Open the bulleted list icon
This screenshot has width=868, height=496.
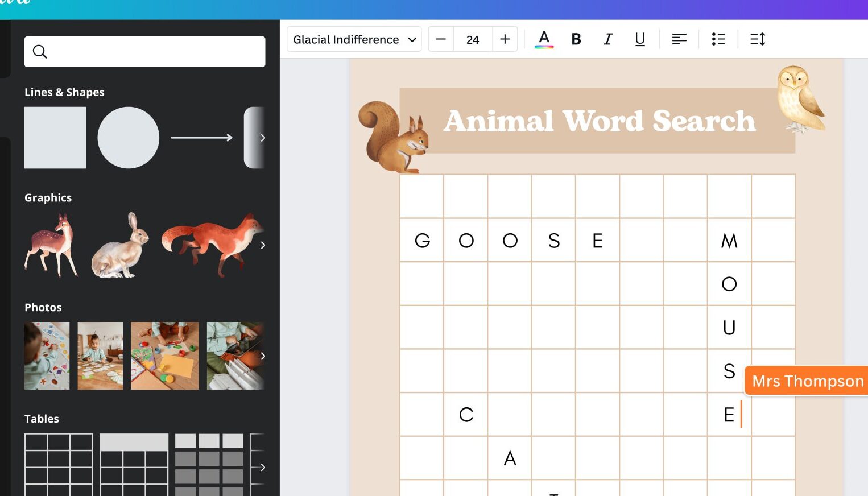(x=718, y=39)
